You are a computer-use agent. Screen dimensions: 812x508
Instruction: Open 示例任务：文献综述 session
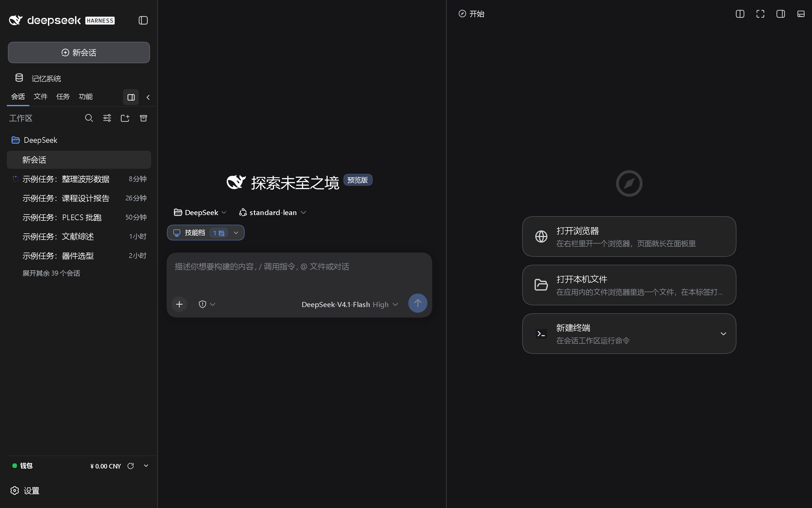click(79, 237)
